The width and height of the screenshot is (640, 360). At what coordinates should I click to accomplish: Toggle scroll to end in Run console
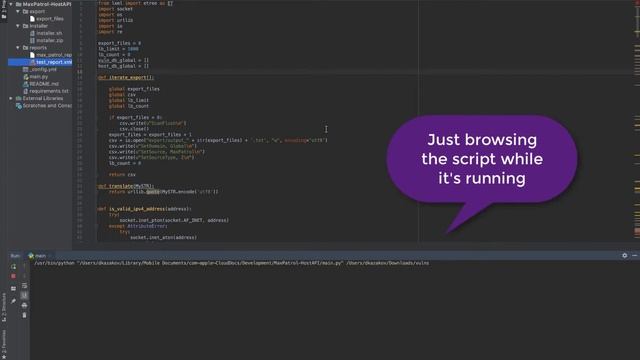click(24, 295)
